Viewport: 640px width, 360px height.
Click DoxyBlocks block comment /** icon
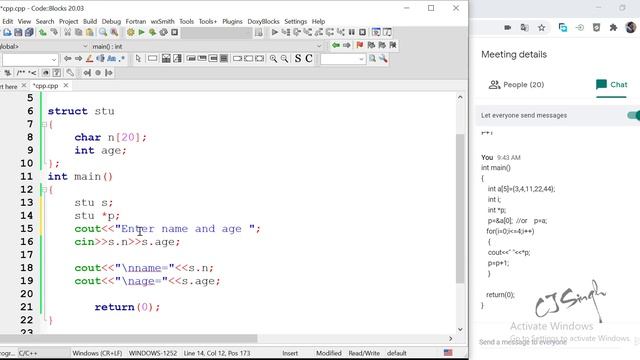(x=20, y=73)
